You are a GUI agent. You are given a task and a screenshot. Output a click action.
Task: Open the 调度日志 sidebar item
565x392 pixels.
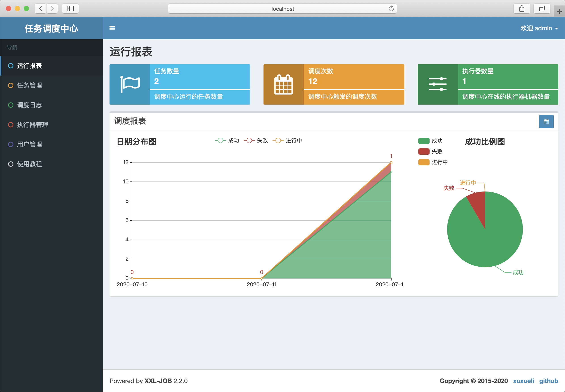pos(51,105)
